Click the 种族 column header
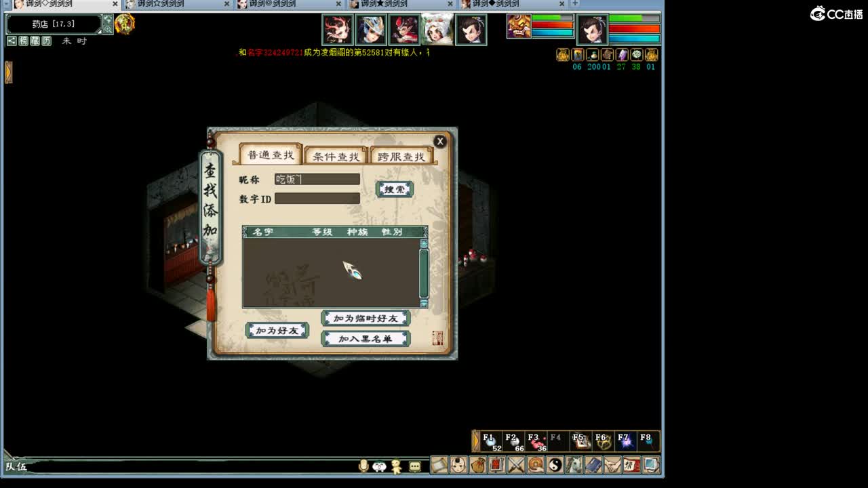Screen dimensions: 868x488 (x=357, y=232)
